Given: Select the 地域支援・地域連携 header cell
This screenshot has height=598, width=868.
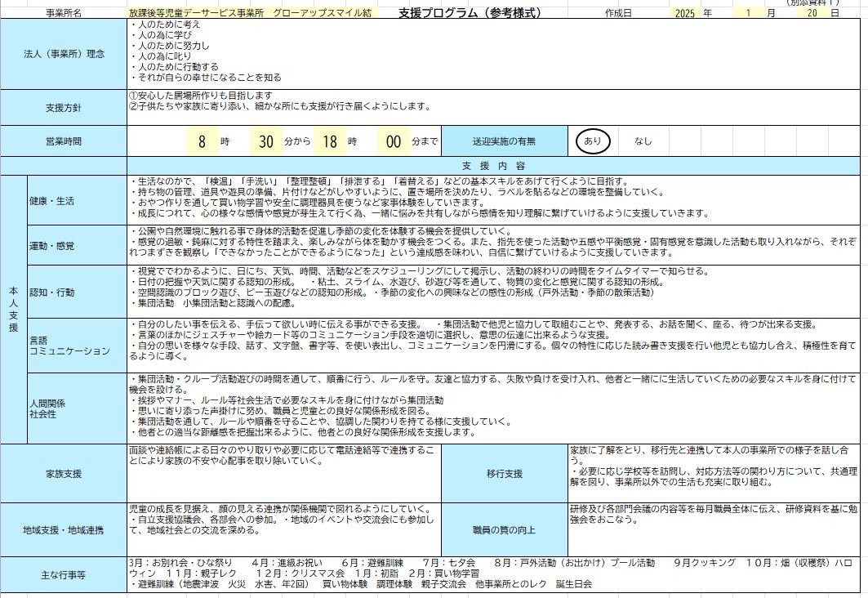Looking at the screenshot, I should [x=64, y=530].
